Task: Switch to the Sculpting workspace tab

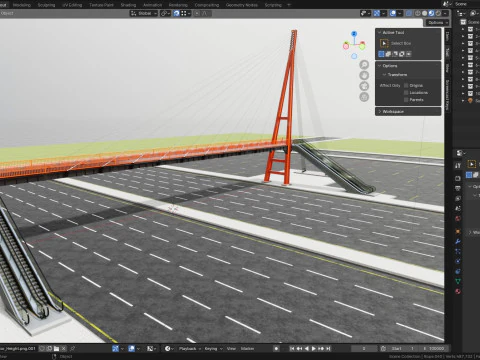Action: [46, 5]
